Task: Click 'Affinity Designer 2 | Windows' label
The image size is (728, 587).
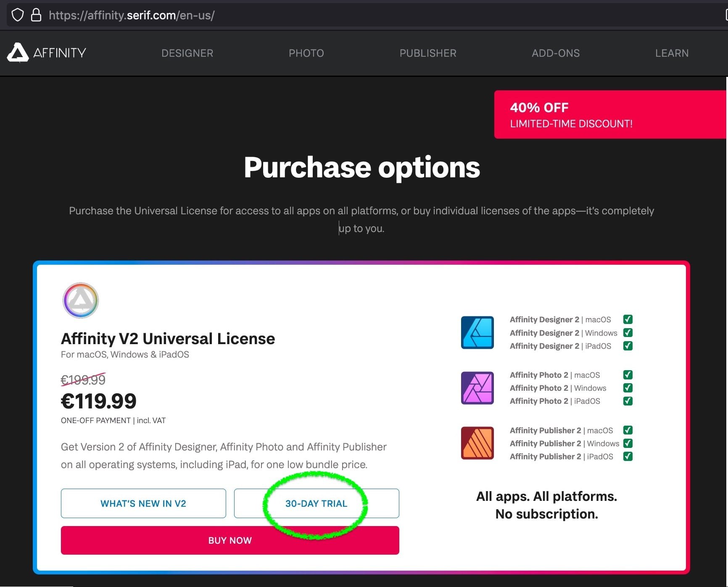Action: 564,333
